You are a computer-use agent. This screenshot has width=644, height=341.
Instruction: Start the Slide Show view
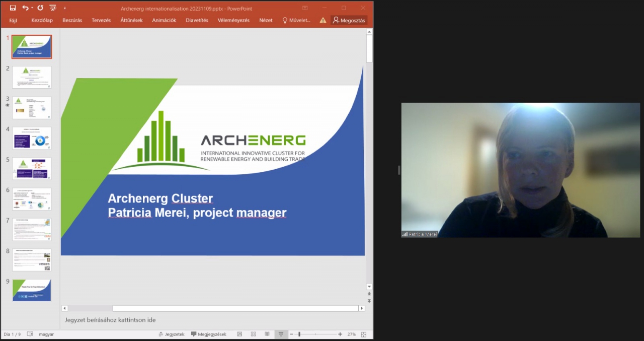[281, 334]
